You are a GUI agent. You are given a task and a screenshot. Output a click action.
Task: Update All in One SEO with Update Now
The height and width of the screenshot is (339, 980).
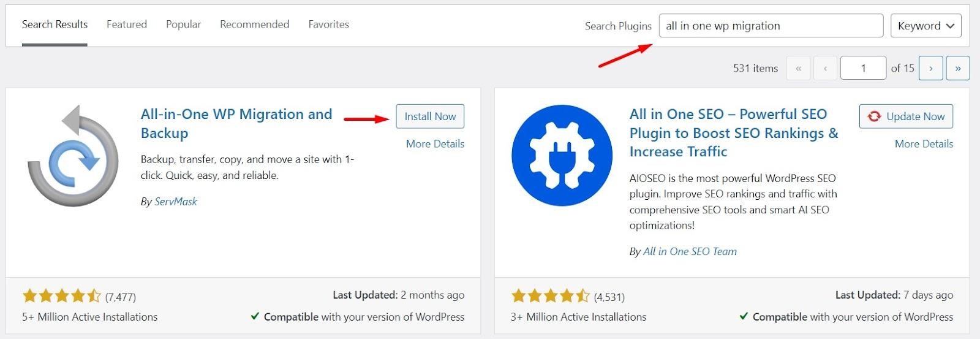pyautogui.click(x=906, y=116)
